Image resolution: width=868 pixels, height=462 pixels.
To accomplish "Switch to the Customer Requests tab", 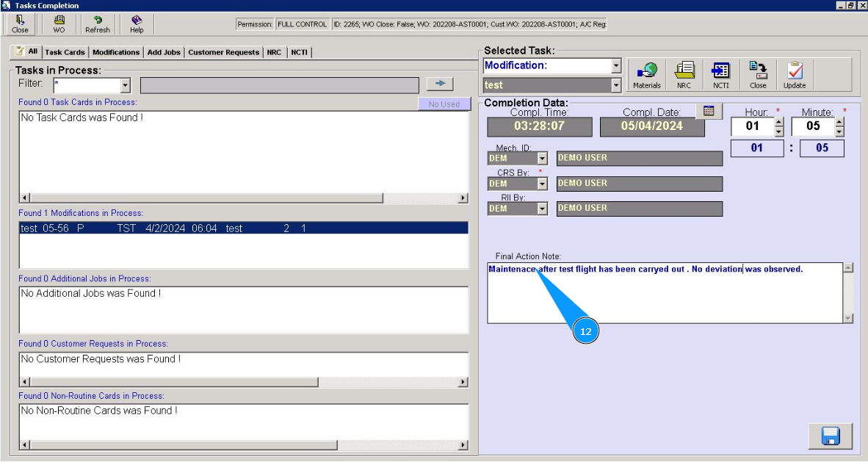I will pos(224,52).
